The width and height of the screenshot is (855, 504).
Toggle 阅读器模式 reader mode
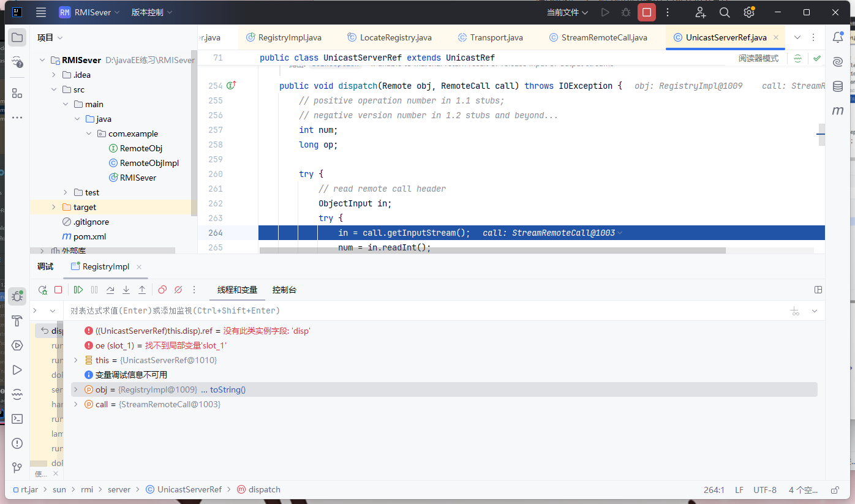click(x=758, y=58)
